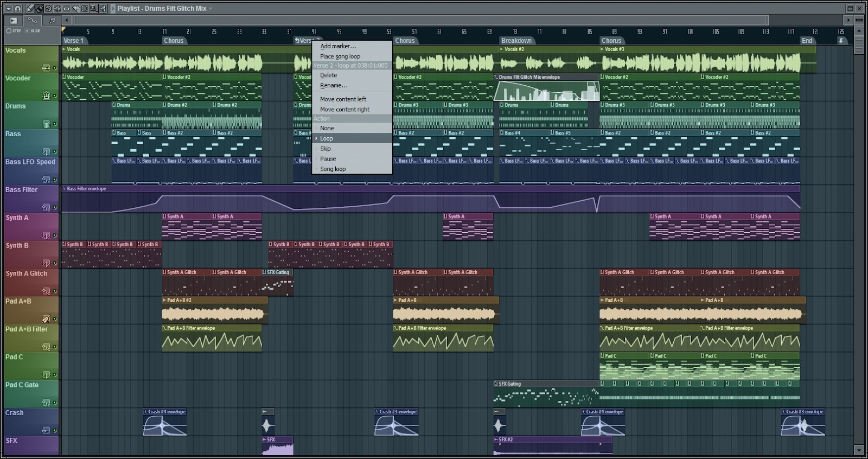
Task: Switch to the automation clips tab
Action: click(32, 21)
